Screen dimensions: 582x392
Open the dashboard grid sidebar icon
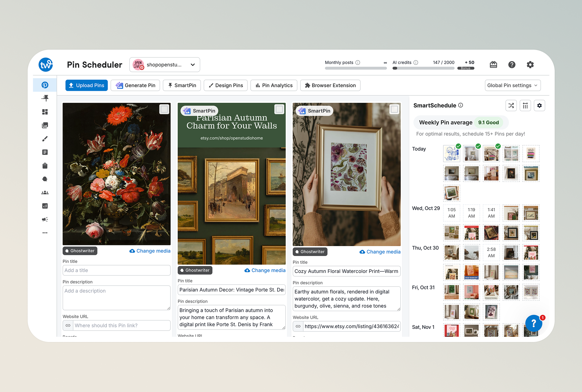45,112
